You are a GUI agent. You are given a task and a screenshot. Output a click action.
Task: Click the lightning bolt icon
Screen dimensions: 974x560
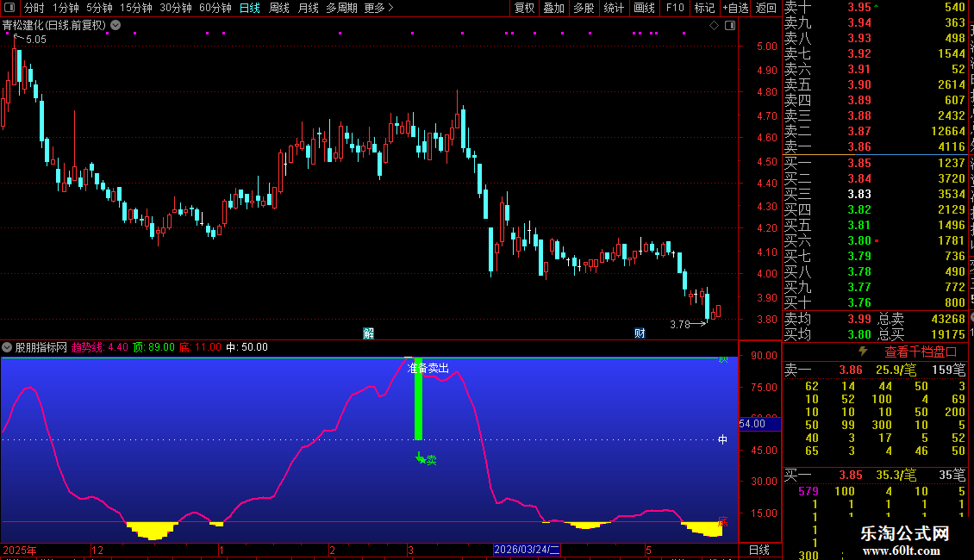(863, 352)
